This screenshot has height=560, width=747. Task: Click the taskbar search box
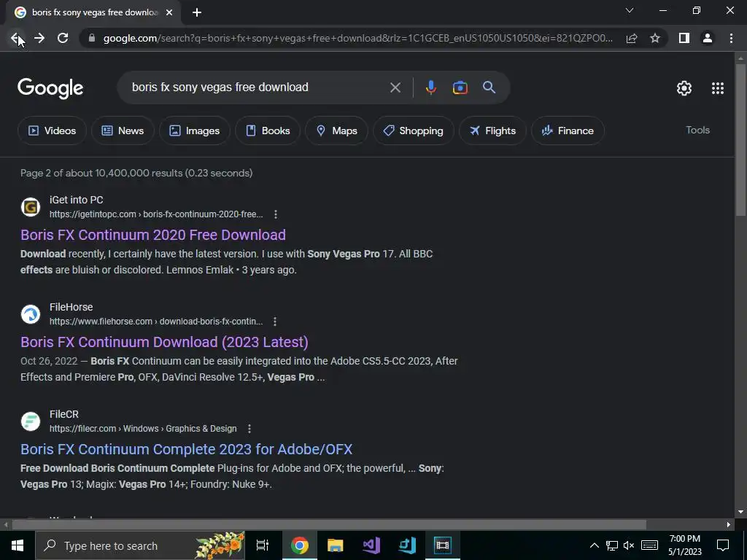(141, 545)
